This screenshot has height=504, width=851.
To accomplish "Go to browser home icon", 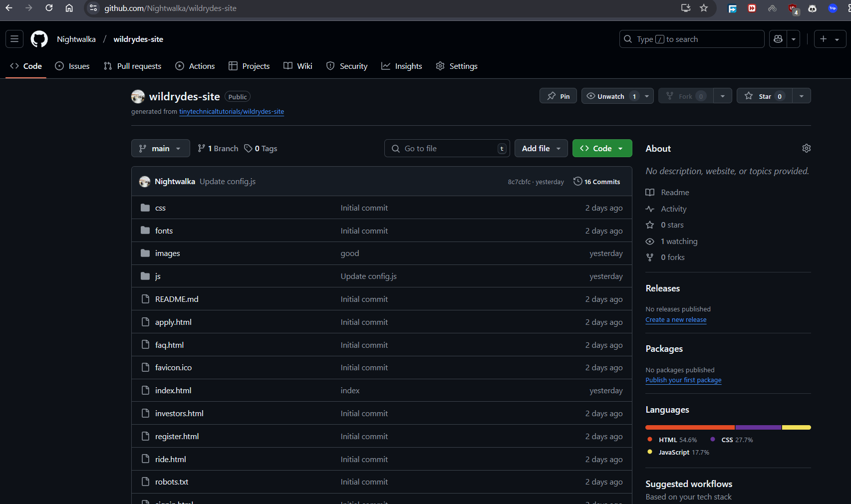I will coord(69,8).
